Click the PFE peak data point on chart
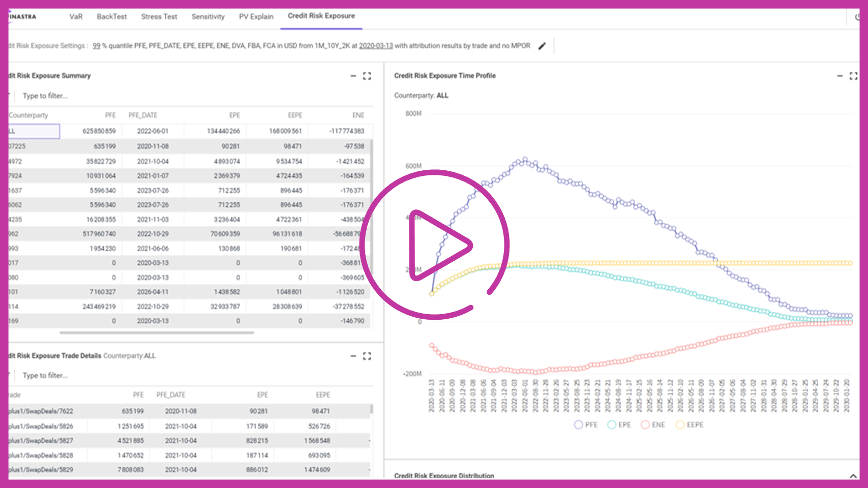 point(525,159)
